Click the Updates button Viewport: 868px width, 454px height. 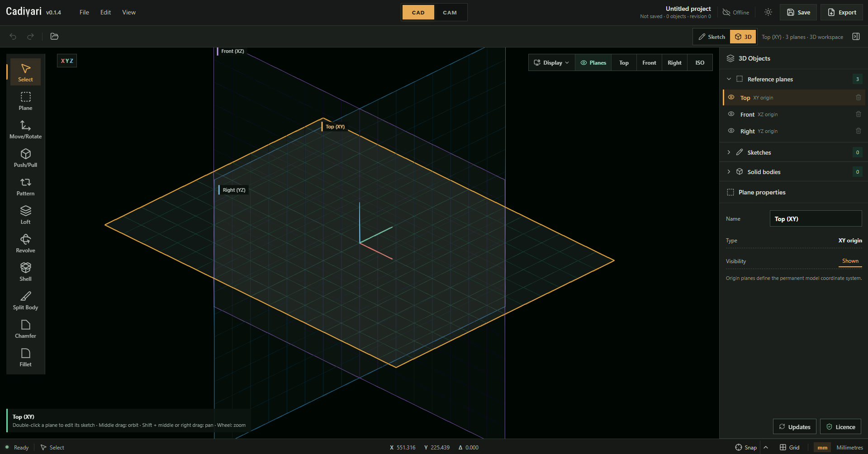[x=795, y=427]
